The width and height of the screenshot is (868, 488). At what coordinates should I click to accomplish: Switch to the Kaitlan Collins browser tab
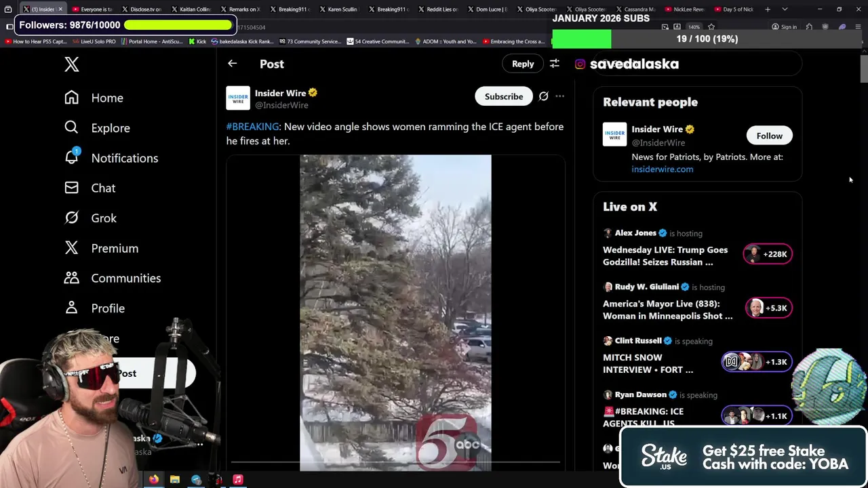(192, 9)
